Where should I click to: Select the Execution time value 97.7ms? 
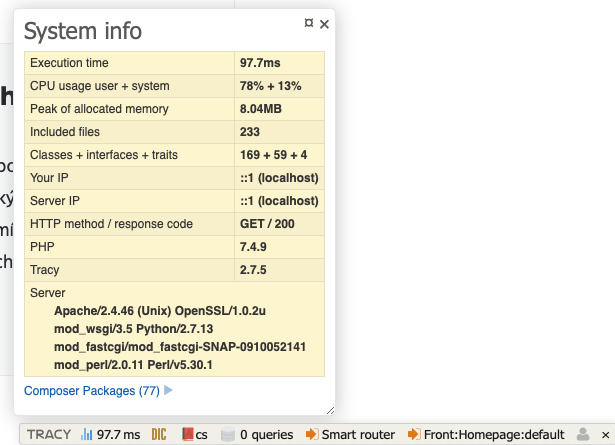[260, 63]
